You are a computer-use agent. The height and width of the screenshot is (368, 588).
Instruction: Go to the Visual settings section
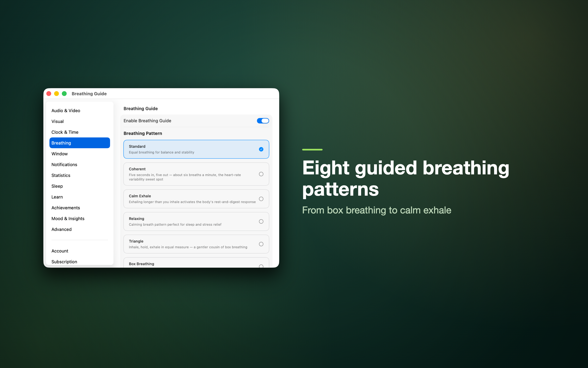(x=80, y=121)
